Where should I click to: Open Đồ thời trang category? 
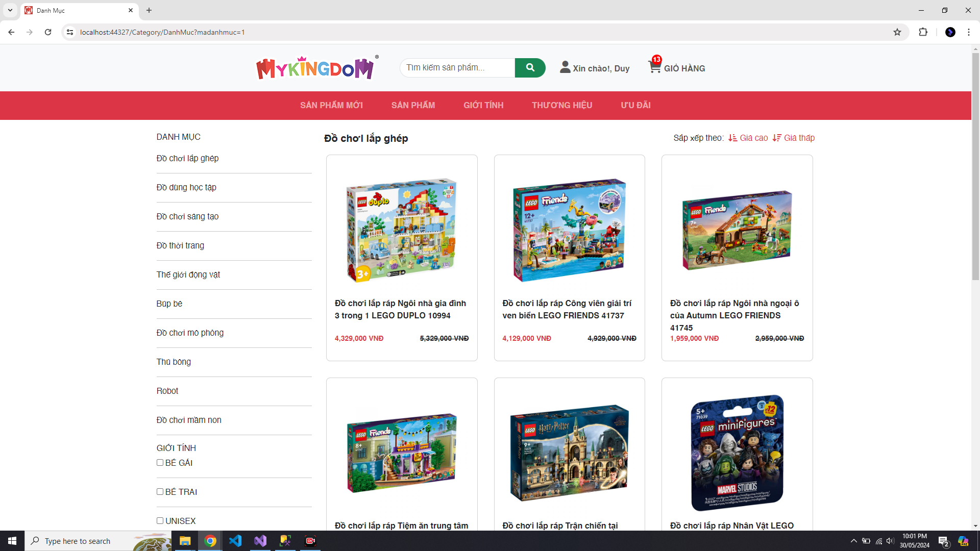(180, 245)
